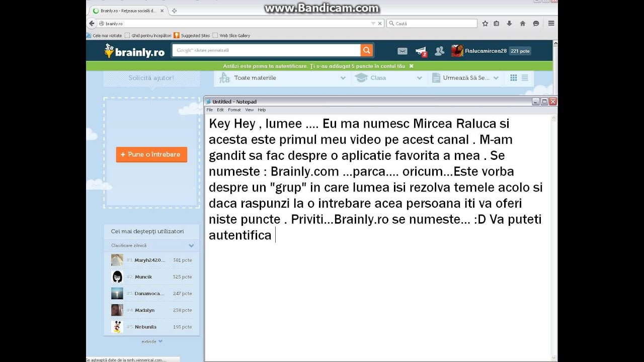This screenshot has height=362, width=644.
Task: Open the Web Slice Gallery bookmark
Action: coord(231,36)
